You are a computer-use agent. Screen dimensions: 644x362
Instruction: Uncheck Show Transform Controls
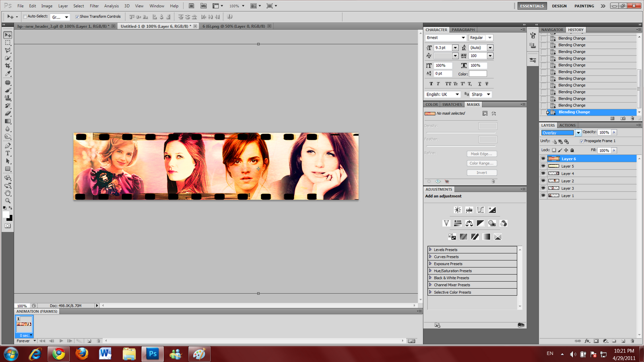[x=77, y=16]
